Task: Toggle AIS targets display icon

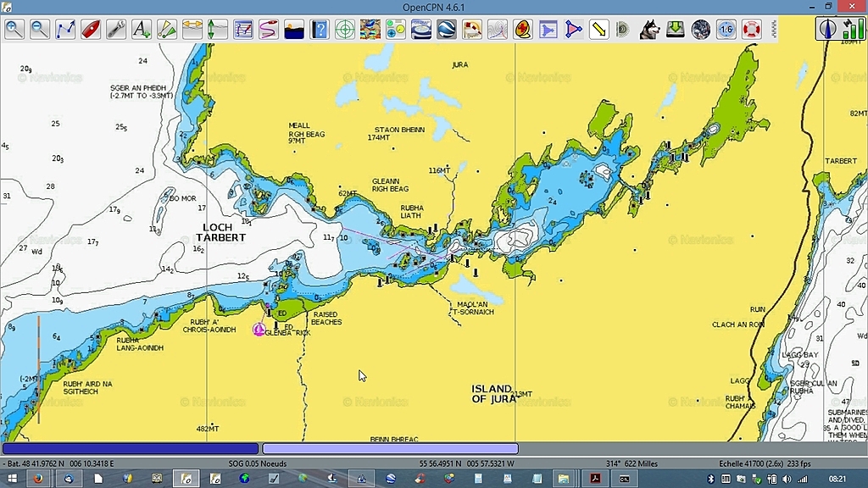Action: point(167,30)
